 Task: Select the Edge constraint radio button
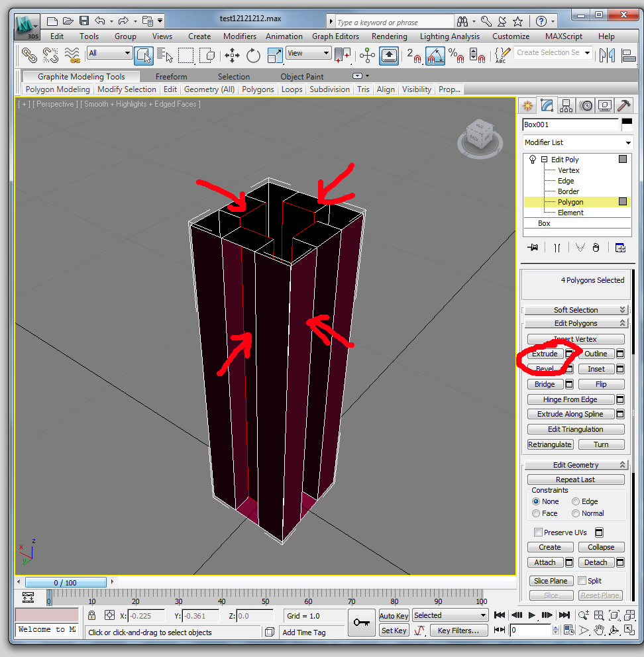(576, 501)
